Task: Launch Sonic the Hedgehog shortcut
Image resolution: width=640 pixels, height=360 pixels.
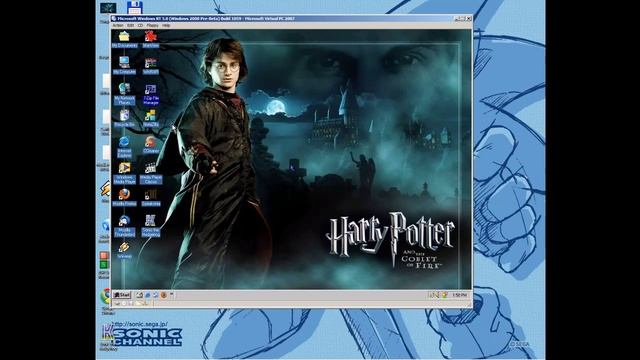Action: click(x=151, y=226)
